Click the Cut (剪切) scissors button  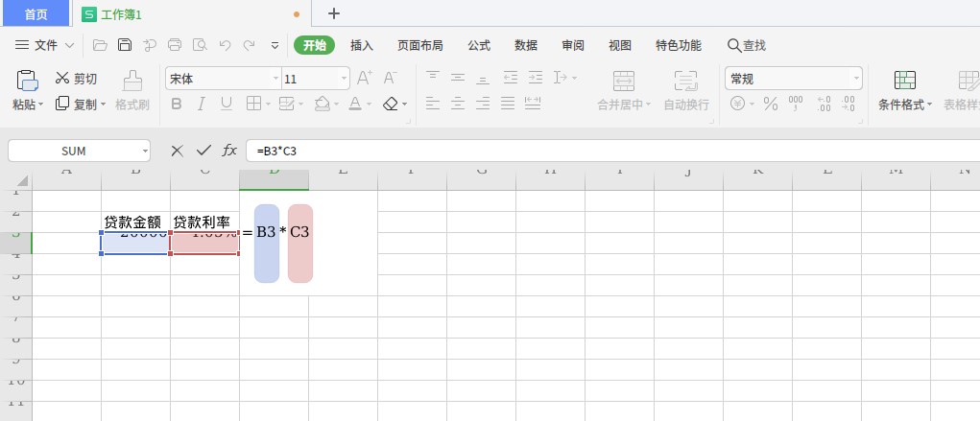76,79
